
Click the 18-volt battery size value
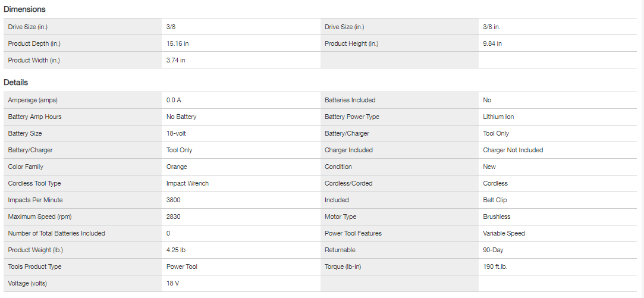[176, 133]
